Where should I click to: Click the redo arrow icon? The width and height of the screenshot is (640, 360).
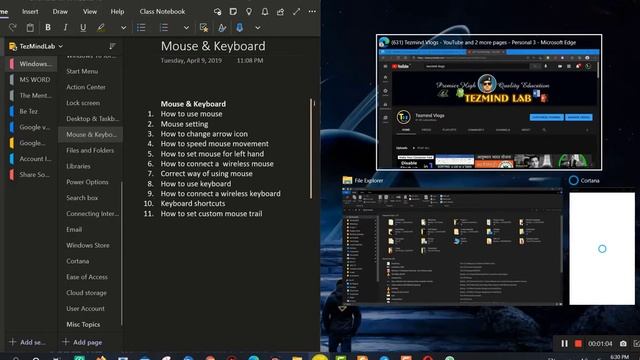click(x=13, y=27)
